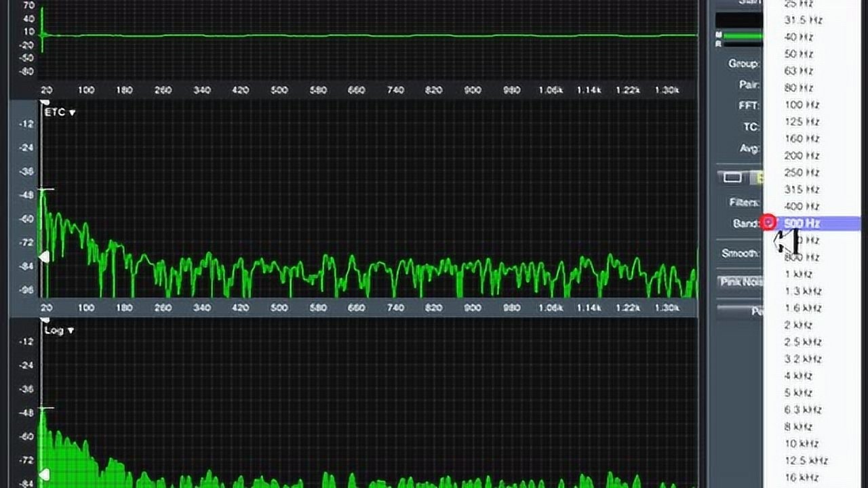Viewport: 868px width, 488px height.
Task: Click the left-pointing marker in Log graph
Action: (44, 474)
